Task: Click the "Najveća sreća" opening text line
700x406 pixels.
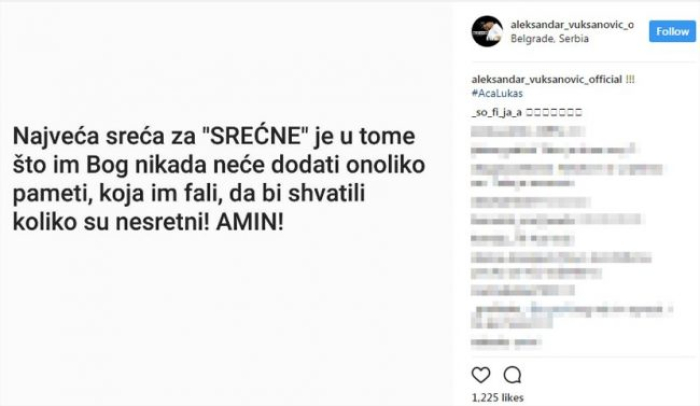Action: tap(214, 136)
